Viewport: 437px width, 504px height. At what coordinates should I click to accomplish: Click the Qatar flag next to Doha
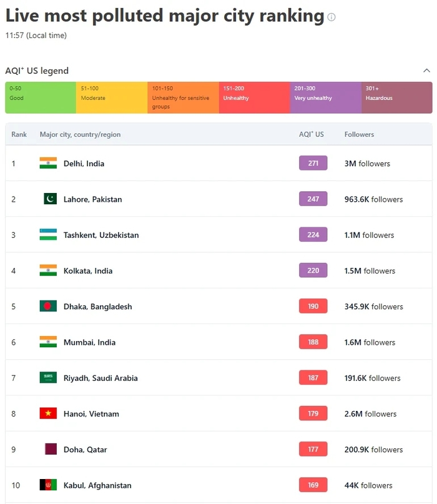51,449
